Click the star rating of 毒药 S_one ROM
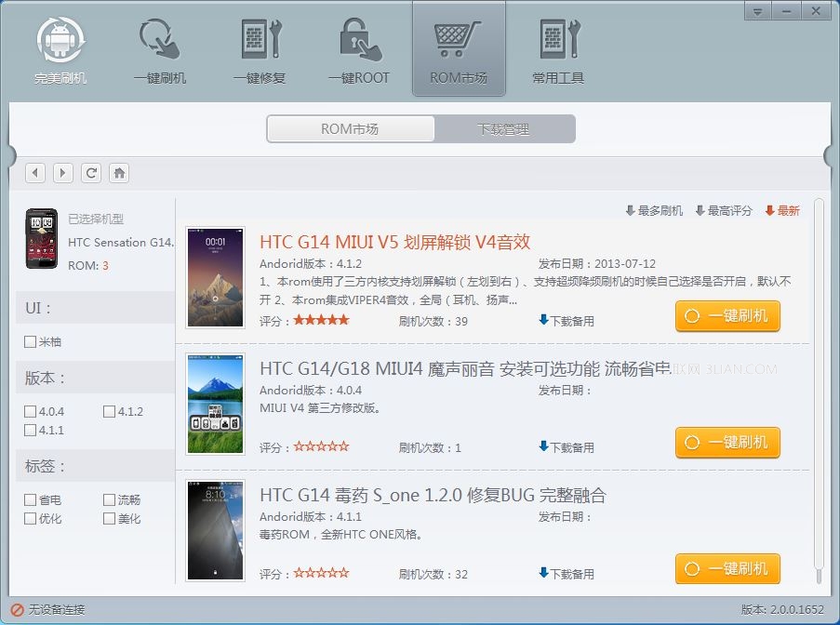The image size is (840, 625). (x=322, y=573)
